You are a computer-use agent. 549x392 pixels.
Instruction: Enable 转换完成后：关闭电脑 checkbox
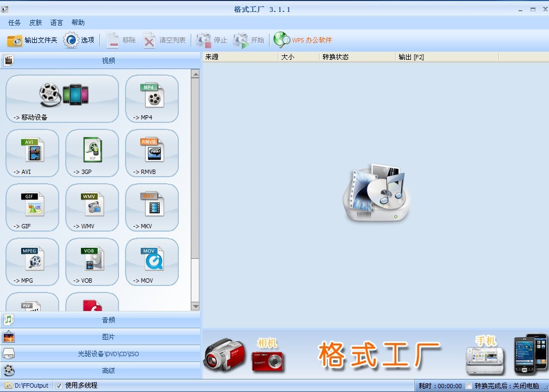[x=469, y=386]
